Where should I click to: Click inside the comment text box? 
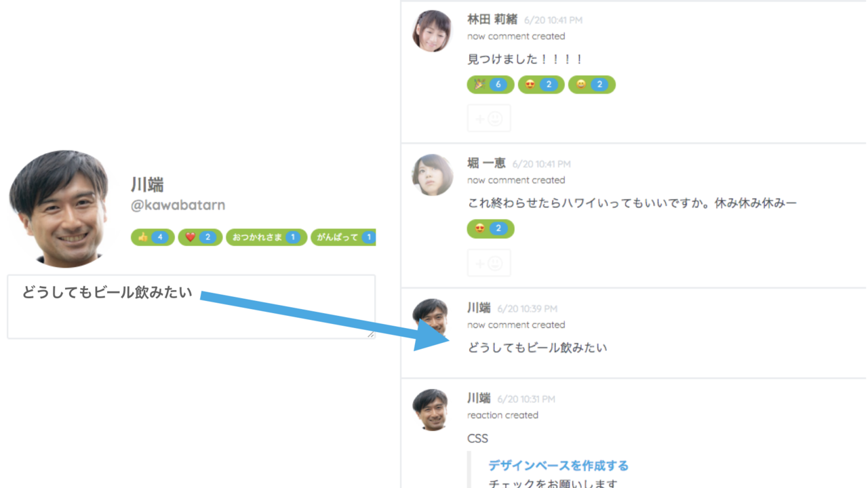[191, 306]
